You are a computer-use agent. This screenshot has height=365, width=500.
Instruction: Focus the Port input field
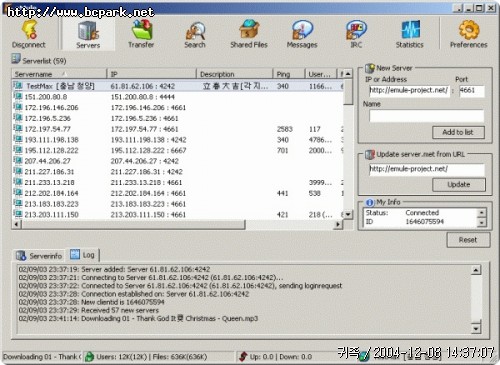coord(471,91)
